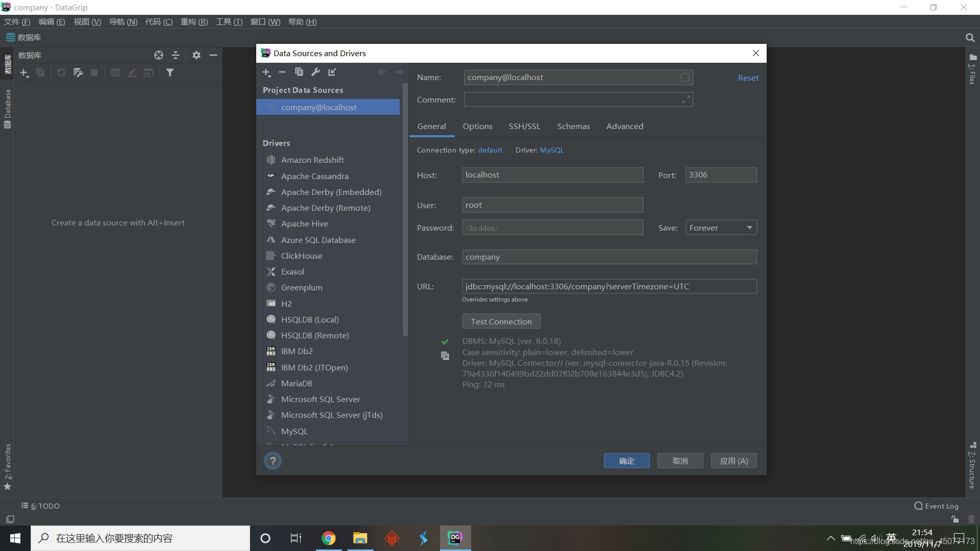Expand the Advanced tab options
This screenshot has height=551, width=980.
click(x=624, y=126)
